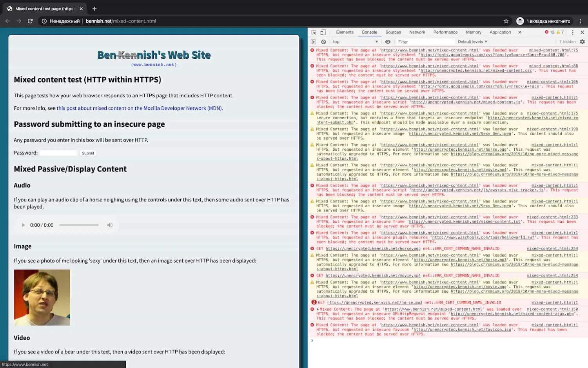This screenshot has height=368, width=588.
Task: Click the Submit password button
Action: [x=87, y=153]
